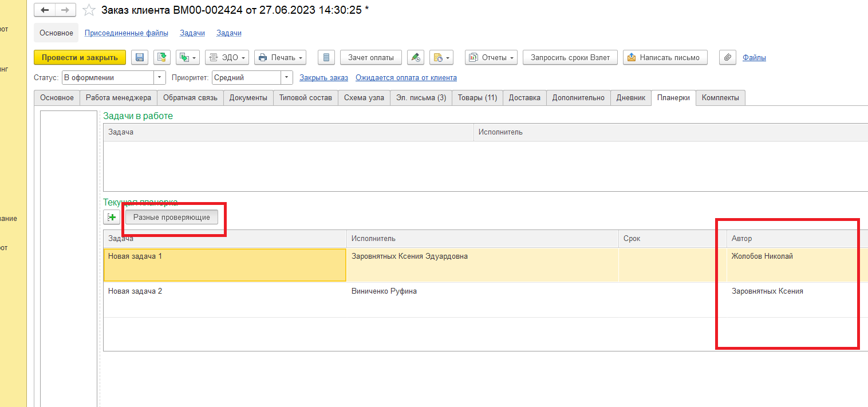Open the Типовой состав tab

pos(306,98)
